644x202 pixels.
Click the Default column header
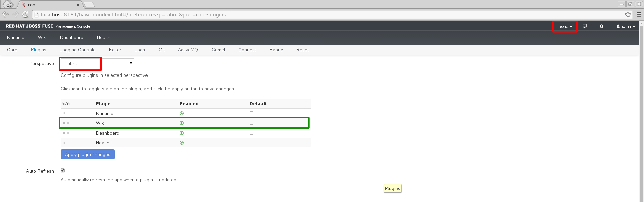(x=258, y=104)
